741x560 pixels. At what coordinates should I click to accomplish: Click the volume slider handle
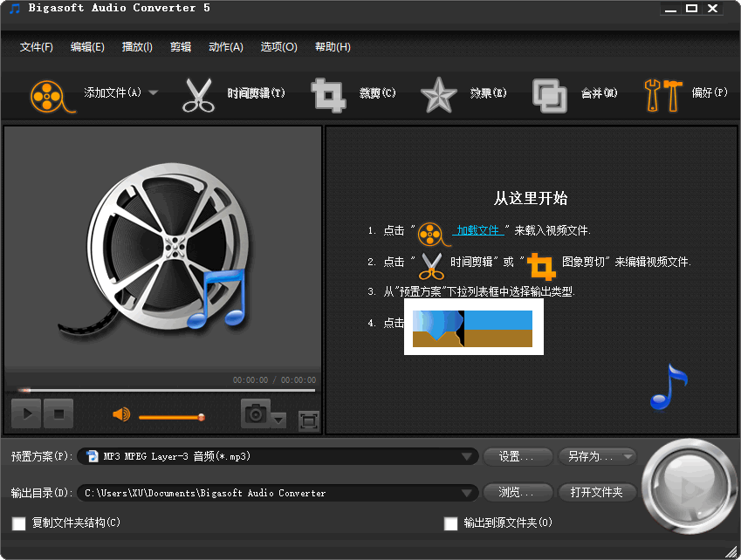click(x=202, y=417)
